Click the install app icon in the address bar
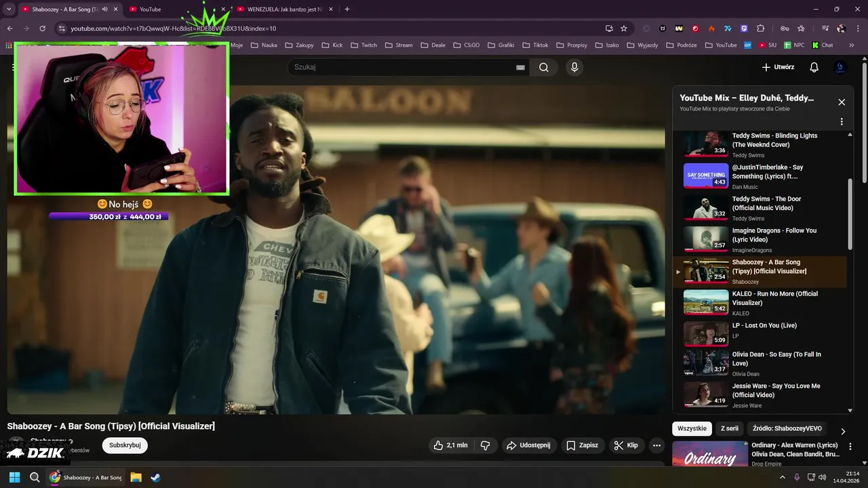 click(609, 28)
